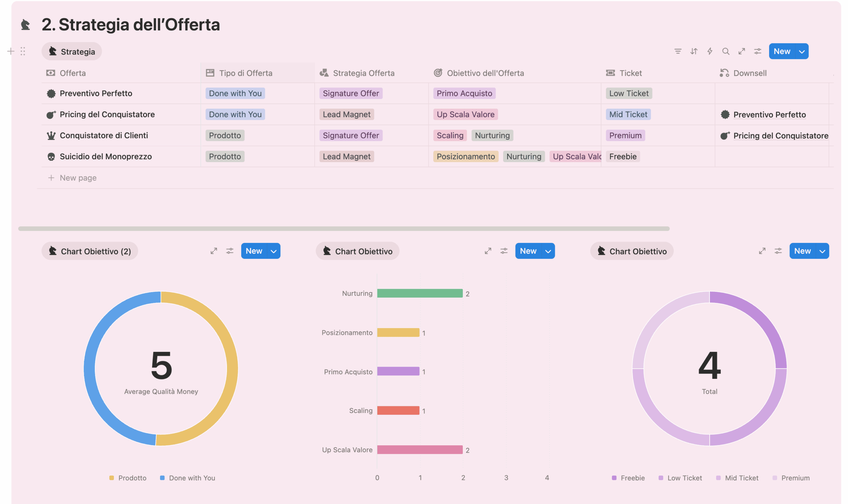Click the plus icon to add block

click(x=11, y=51)
